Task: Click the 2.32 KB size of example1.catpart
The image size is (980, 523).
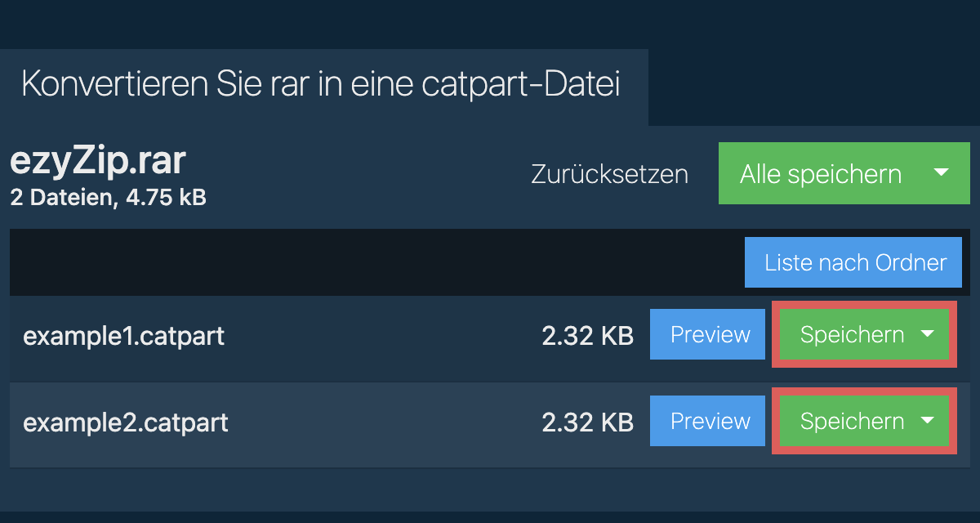Action: click(x=587, y=336)
